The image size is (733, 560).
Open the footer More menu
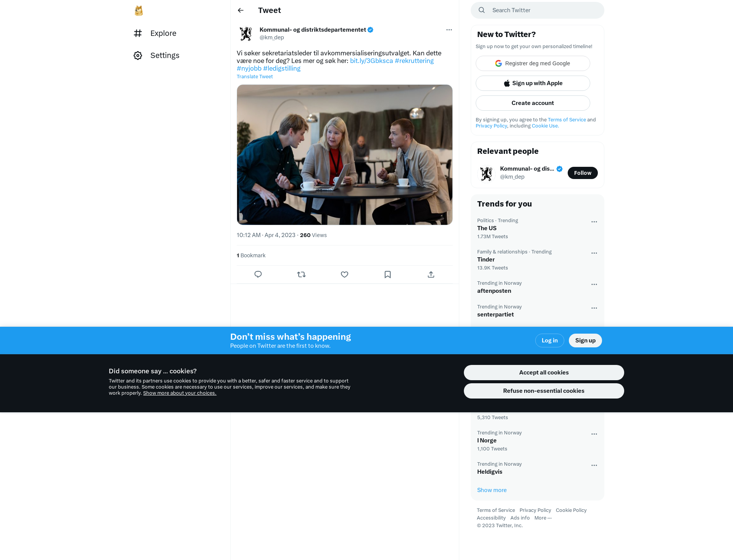point(543,518)
